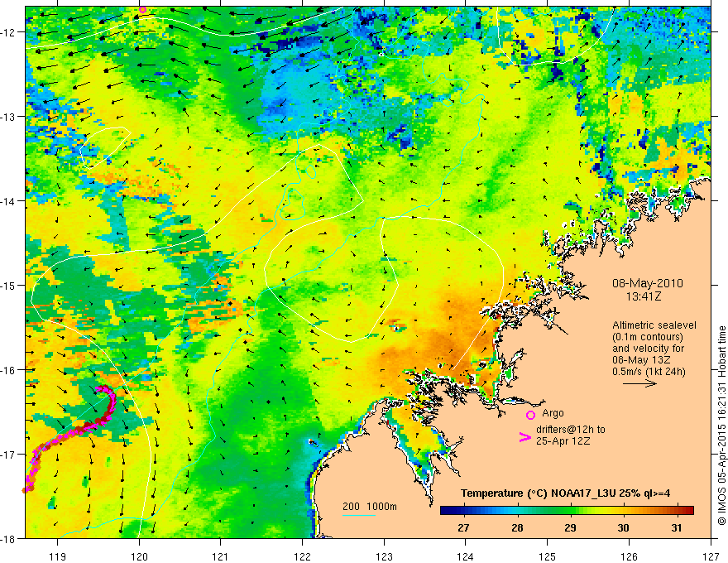Click the 'Altimetric sealevel' text

pyautogui.click(x=654, y=325)
